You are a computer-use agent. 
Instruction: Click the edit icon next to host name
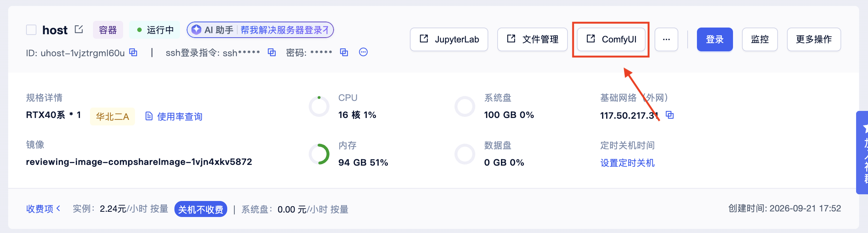click(79, 29)
